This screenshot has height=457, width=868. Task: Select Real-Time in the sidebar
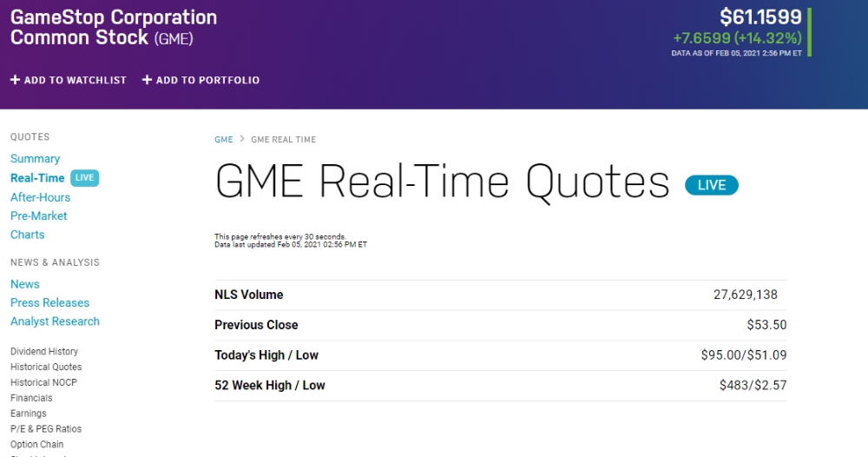tap(37, 178)
